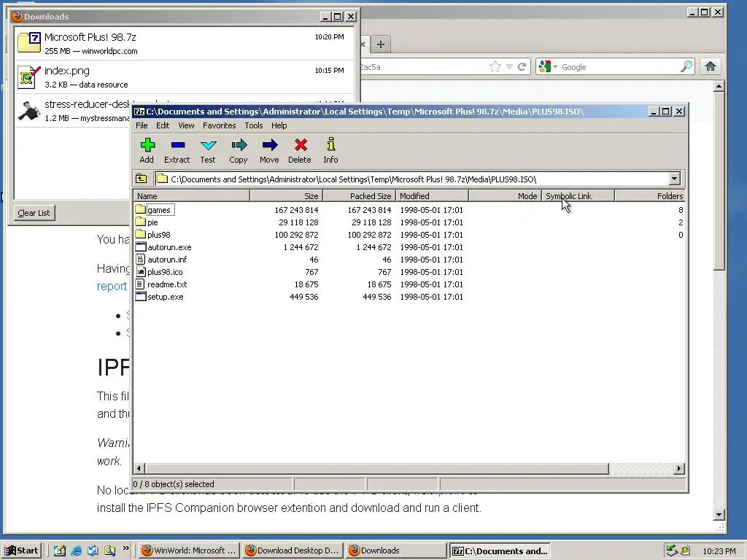The width and height of the screenshot is (747, 560).
Task: Select the autorun.exe file icon
Action: 140,246
